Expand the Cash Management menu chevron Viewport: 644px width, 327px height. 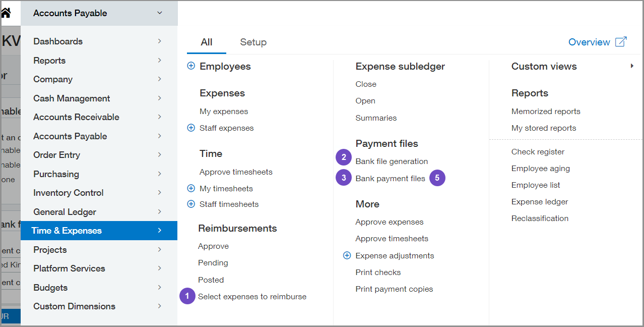[x=159, y=98]
